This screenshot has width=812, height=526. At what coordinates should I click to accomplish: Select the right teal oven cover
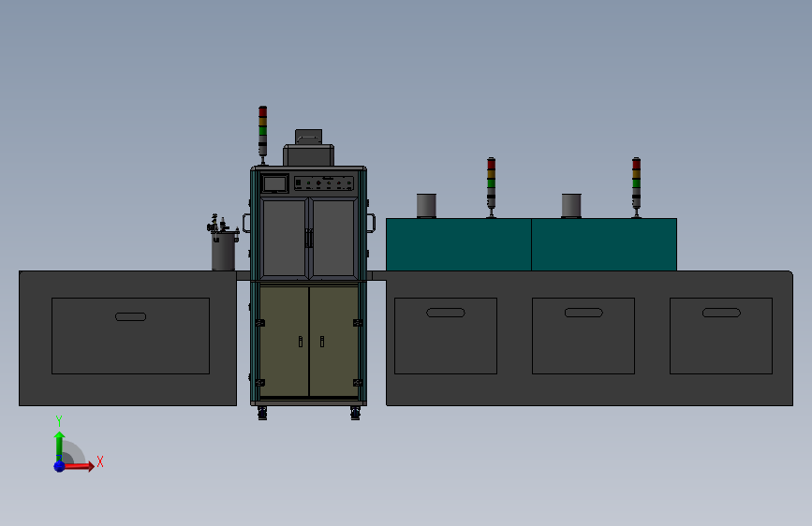(x=604, y=244)
